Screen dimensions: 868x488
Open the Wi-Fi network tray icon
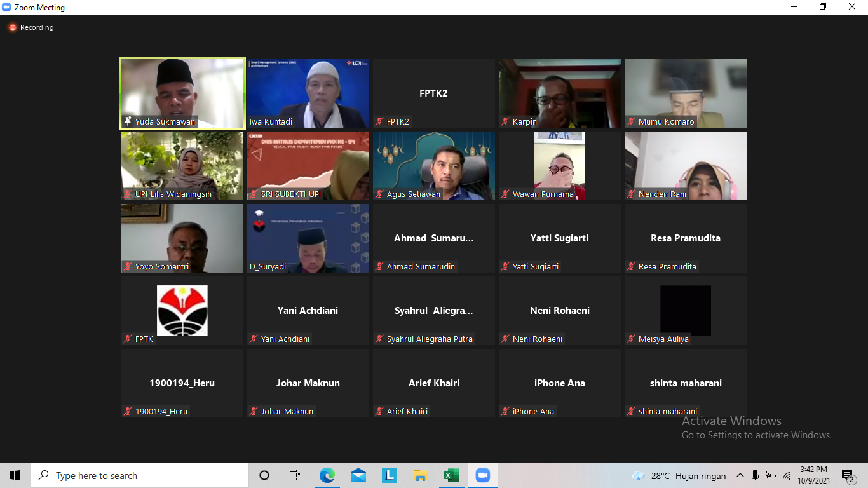click(x=787, y=475)
